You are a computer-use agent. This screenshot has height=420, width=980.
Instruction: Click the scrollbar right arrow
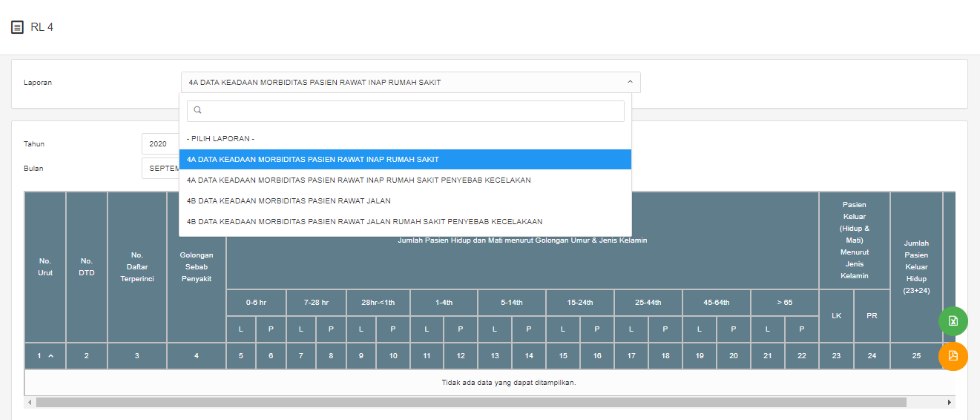(949, 402)
